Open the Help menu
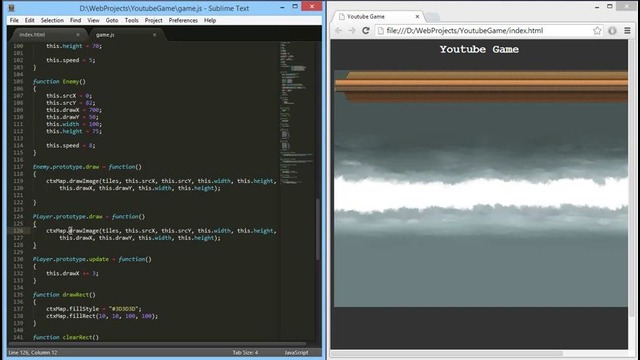Viewport: 640px width, 360px height. tap(210, 20)
